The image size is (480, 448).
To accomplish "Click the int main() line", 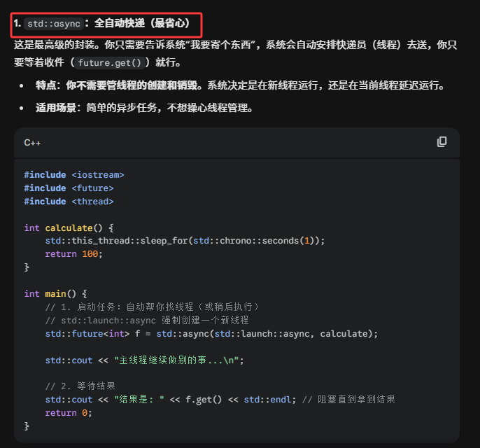I will pyautogui.click(x=56, y=294).
